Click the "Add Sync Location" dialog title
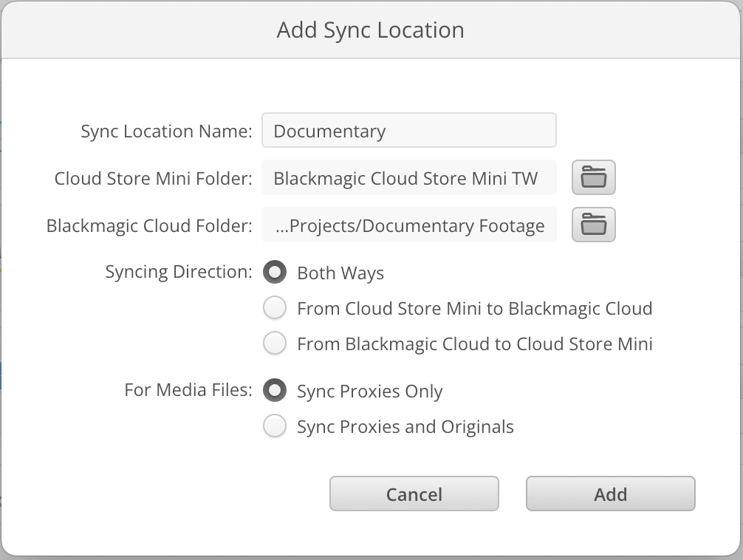Viewport: 743px width, 560px height. pyautogui.click(x=371, y=30)
